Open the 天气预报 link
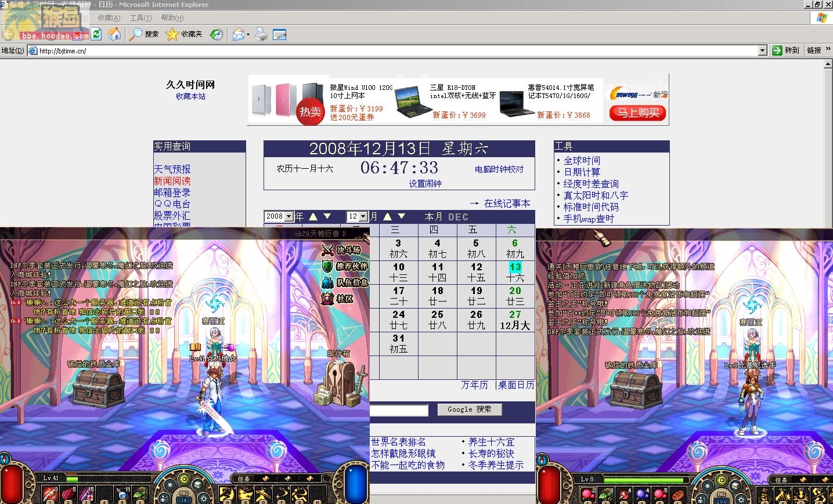The width and height of the screenshot is (833, 504). tap(172, 169)
